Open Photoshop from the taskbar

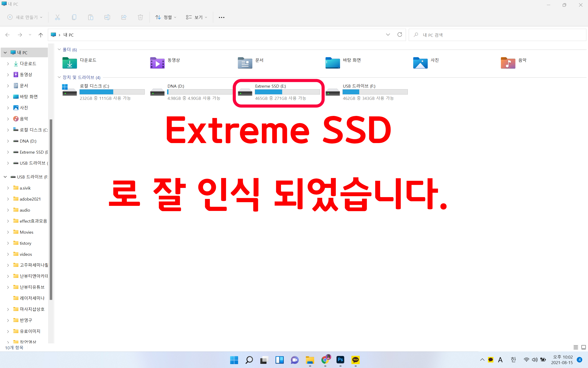click(x=340, y=360)
